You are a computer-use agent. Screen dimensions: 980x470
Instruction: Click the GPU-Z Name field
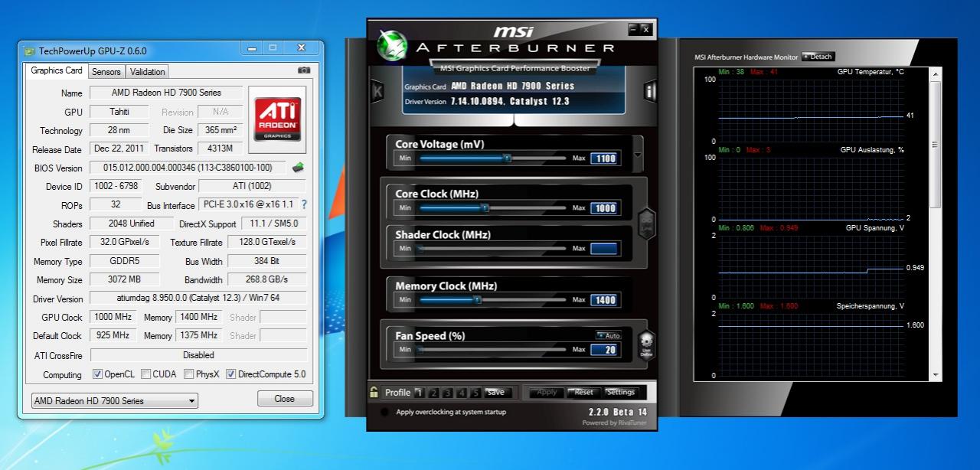166,93
